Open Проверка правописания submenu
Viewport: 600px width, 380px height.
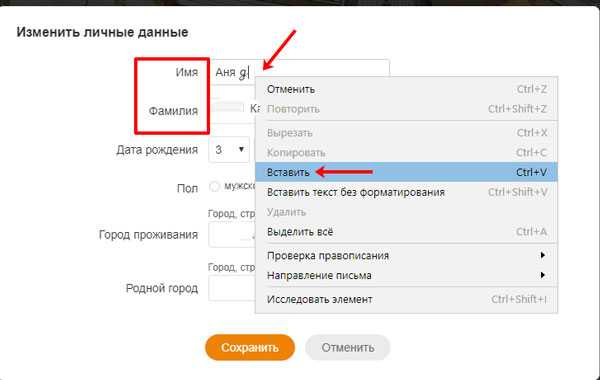[406, 256]
